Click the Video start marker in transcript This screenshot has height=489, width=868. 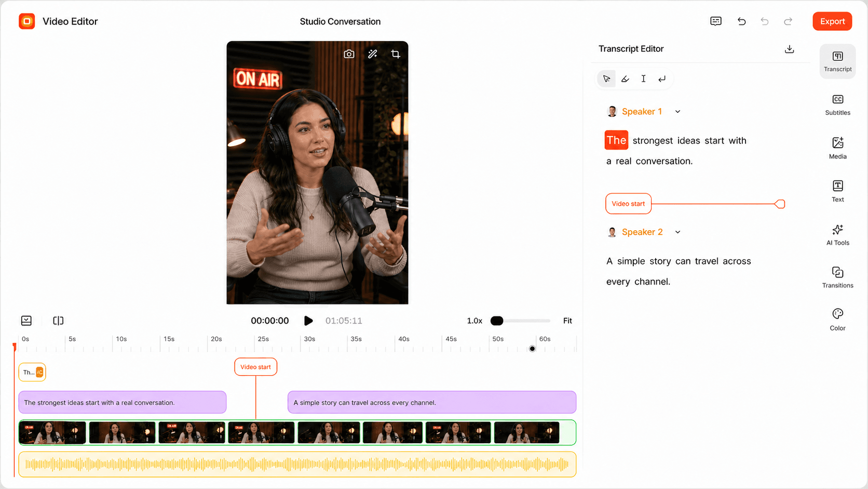point(628,204)
